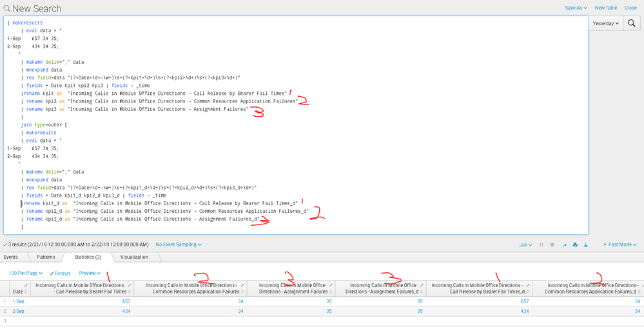The height and width of the screenshot is (329, 644).
Task: Sort by the Date column
Action: tap(26, 291)
